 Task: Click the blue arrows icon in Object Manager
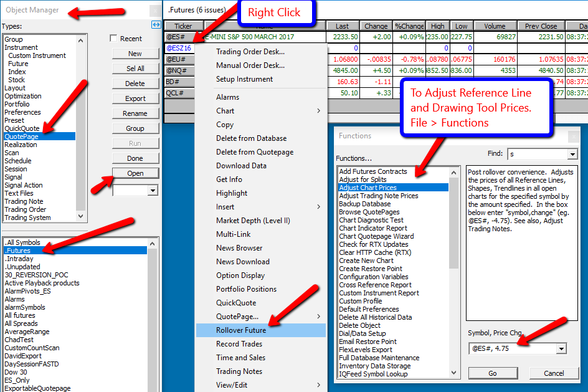click(x=156, y=24)
